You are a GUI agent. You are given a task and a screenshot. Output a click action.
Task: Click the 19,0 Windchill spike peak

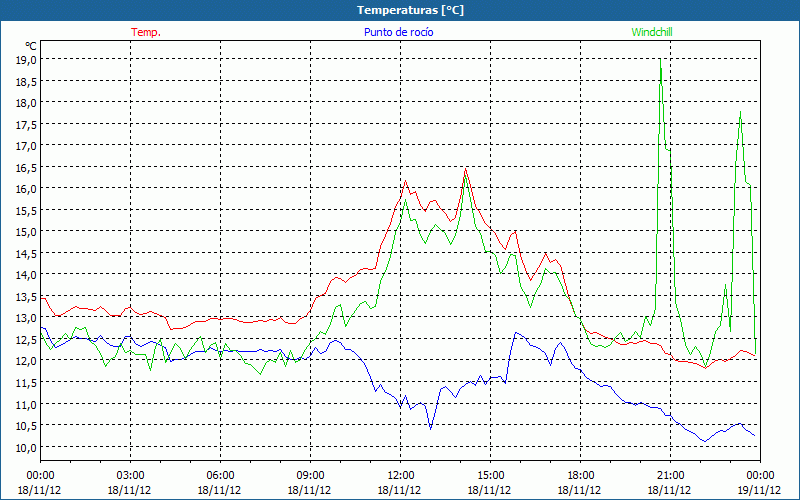point(661,60)
